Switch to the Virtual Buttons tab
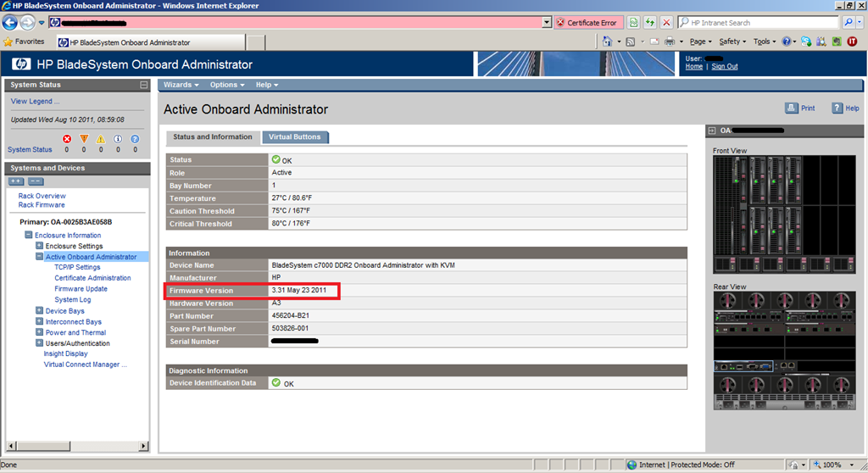 click(296, 137)
